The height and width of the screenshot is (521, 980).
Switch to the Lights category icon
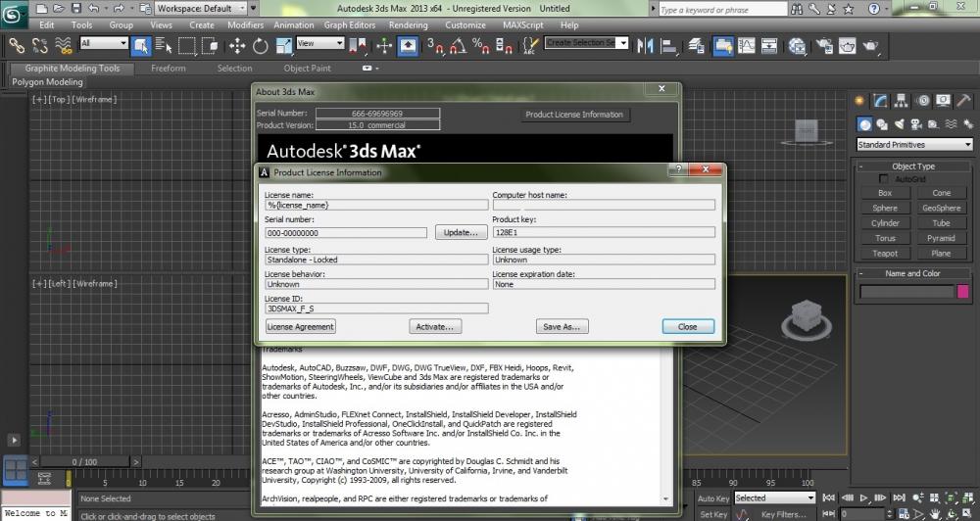900,124
